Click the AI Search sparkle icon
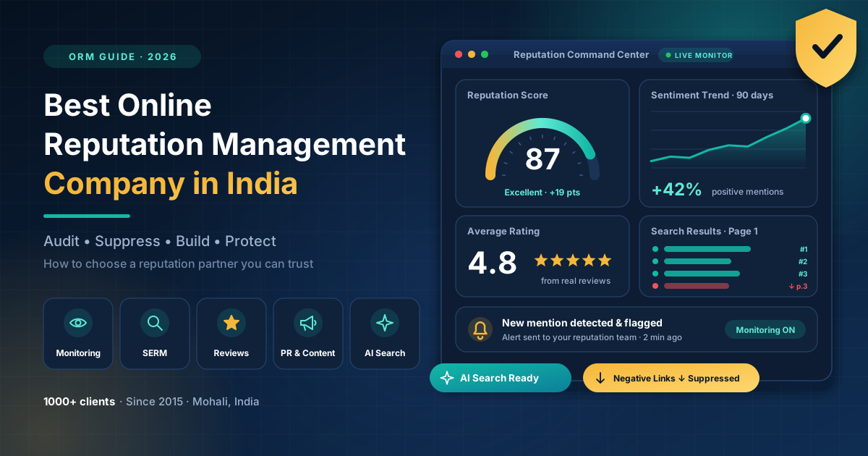The image size is (868, 456). [x=385, y=323]
